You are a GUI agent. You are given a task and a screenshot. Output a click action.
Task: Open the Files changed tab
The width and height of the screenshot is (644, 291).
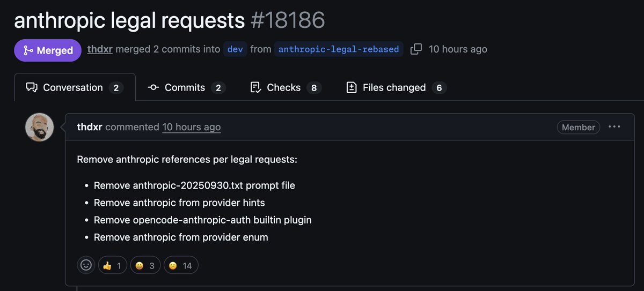pyautogui.click(x=396, y=87)
